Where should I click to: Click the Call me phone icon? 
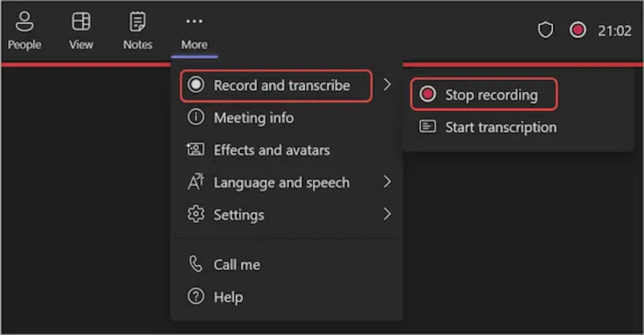click(196, 264)
